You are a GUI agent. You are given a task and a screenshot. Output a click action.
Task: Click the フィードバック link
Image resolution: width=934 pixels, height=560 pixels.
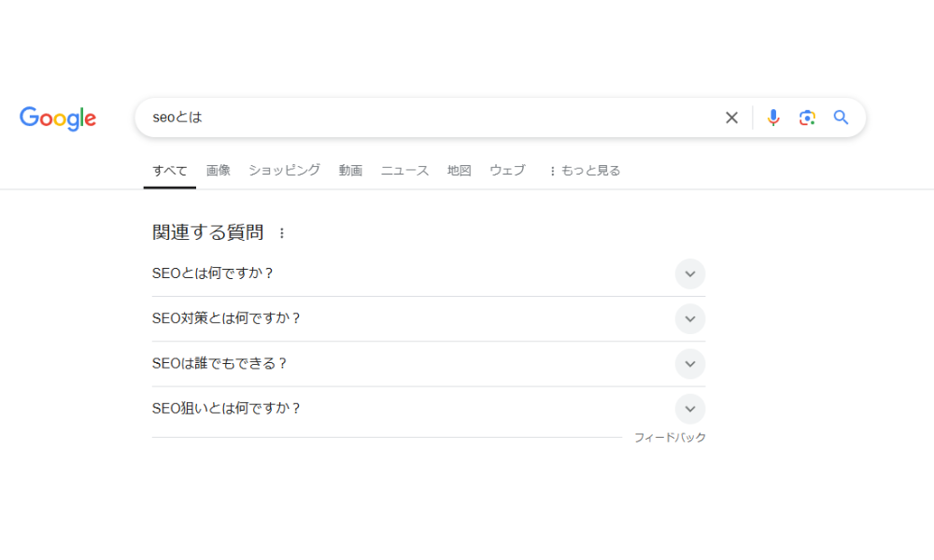(x=670, y=437)
